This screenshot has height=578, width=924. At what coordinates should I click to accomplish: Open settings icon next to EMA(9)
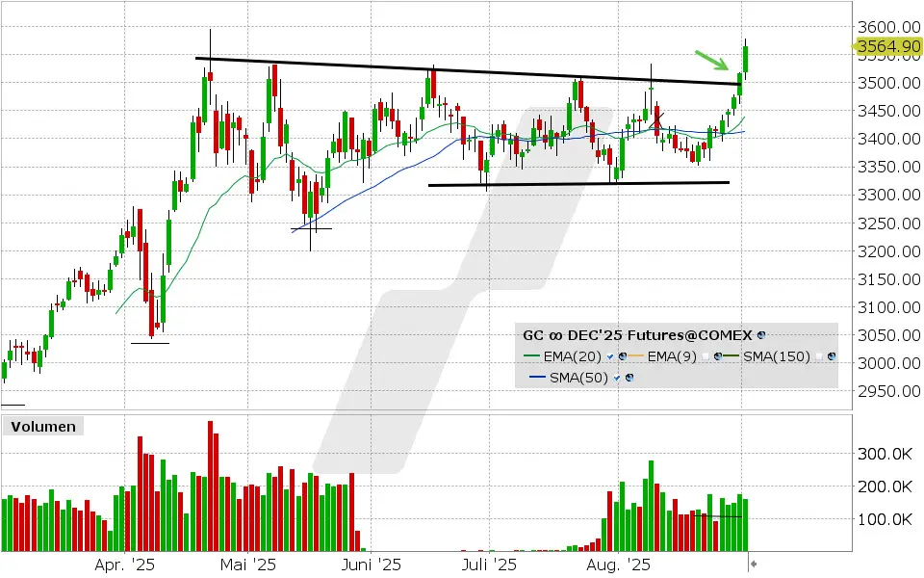tap(718, 356)
